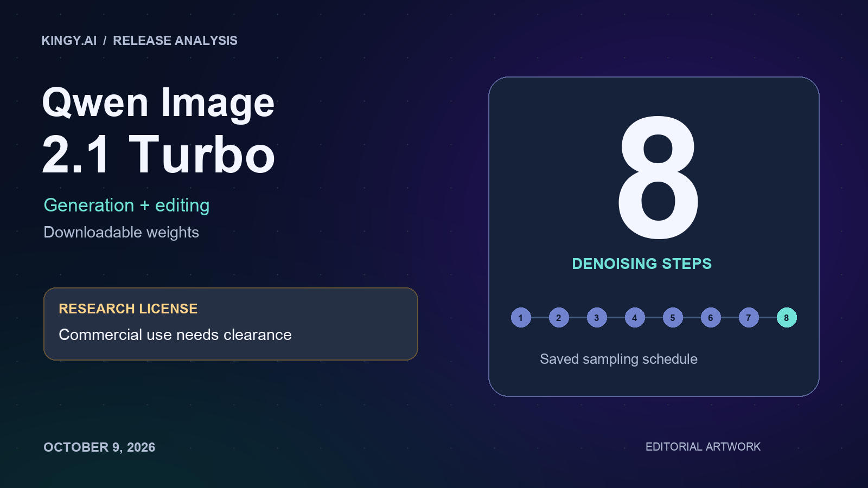This screenshot has width=868, height=488.
Task: Click step 3 circle in sampling schedule
Action: [597, 318]
